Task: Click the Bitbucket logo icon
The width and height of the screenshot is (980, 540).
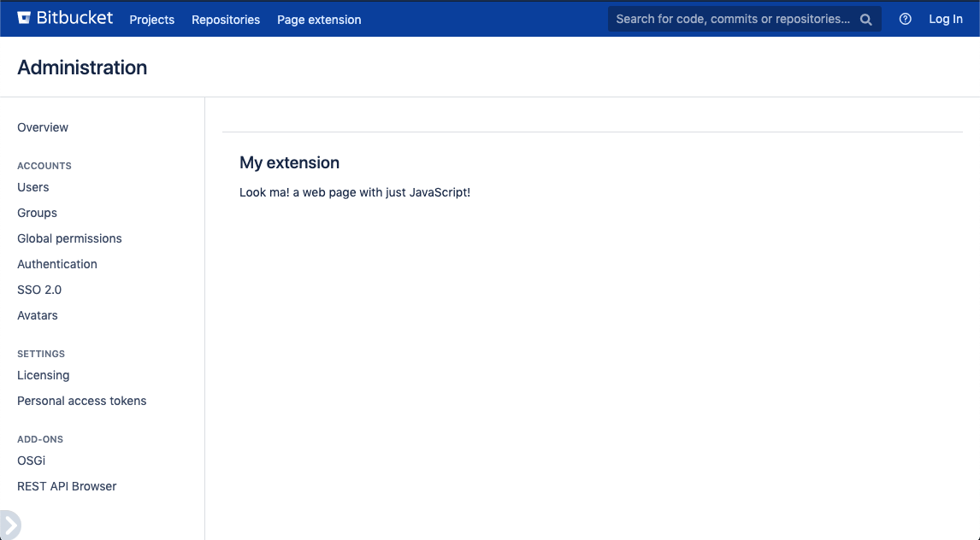Action: [24, 18]
